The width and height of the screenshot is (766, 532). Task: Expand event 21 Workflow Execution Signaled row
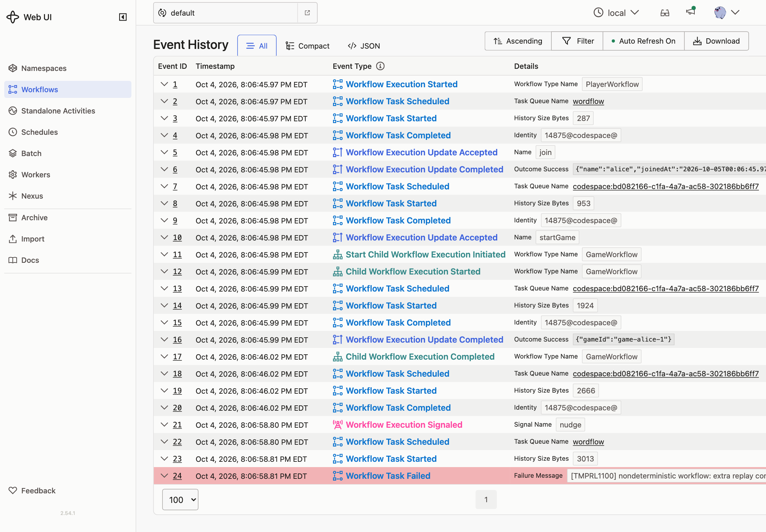point(164,425)
